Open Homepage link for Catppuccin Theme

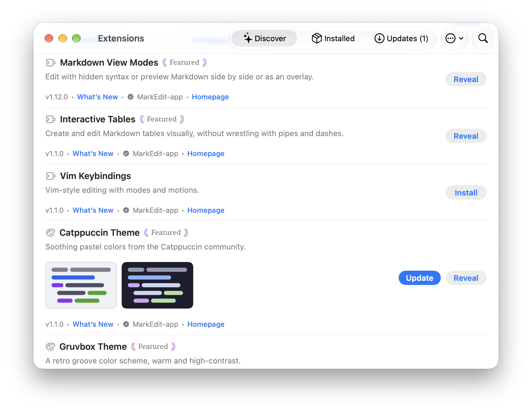(206, 324)
